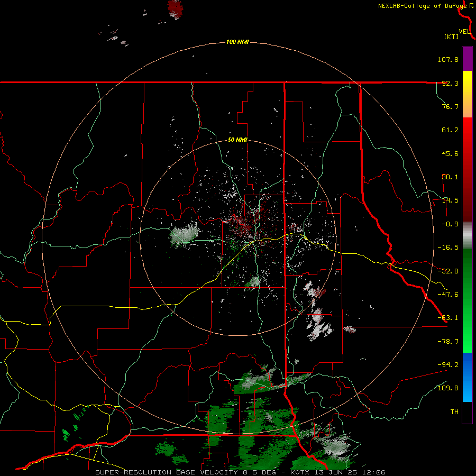
Task: Select the 76.7 velocity scale value
Action: [450, 106]
